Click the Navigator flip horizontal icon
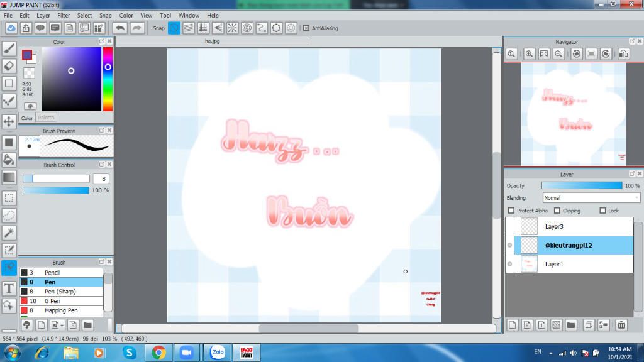 (x=623, y=54)
